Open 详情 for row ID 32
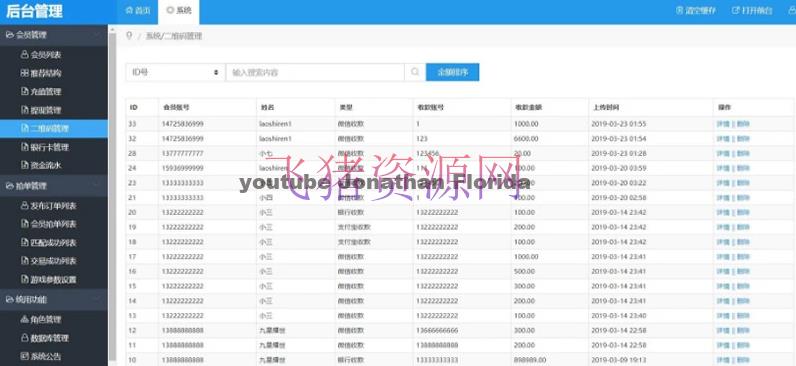796x366 pixels. [x=723, y=139]
